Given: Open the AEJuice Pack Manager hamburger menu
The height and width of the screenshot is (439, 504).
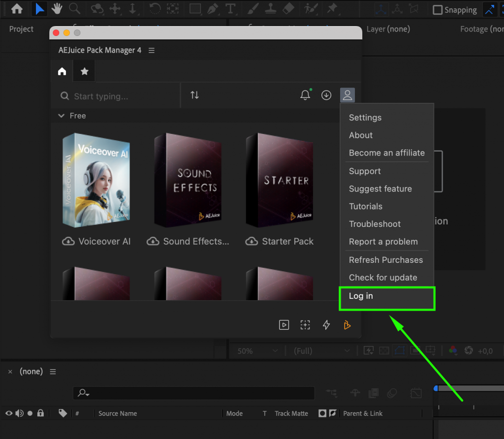Looking at the screenshot, I should (x=151, y=50).
